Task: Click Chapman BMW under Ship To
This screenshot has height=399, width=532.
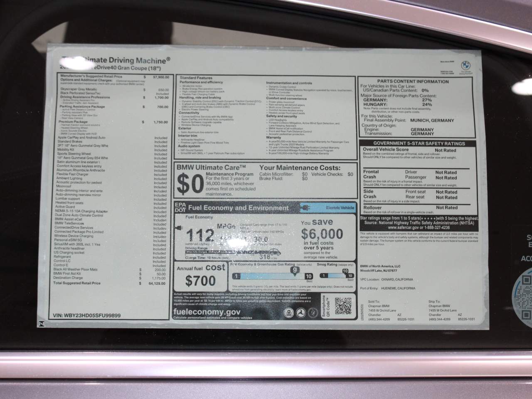Action: coord(439,306)
